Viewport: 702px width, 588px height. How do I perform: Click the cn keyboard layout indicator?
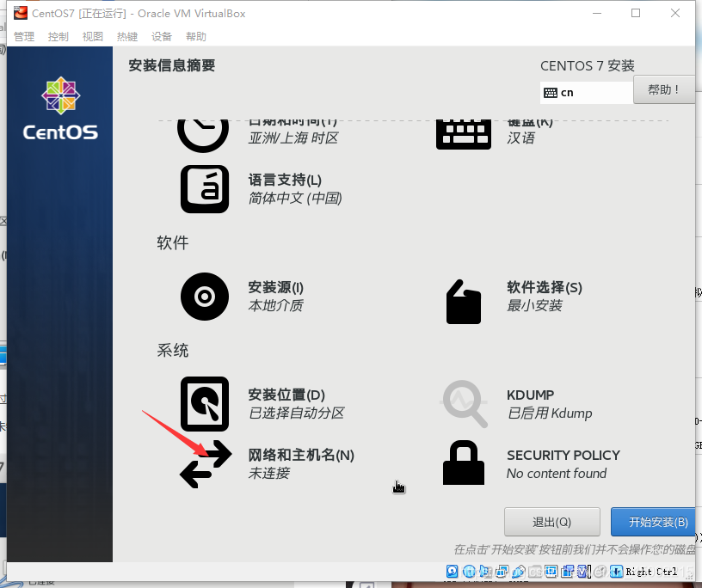tap(567, 93)
